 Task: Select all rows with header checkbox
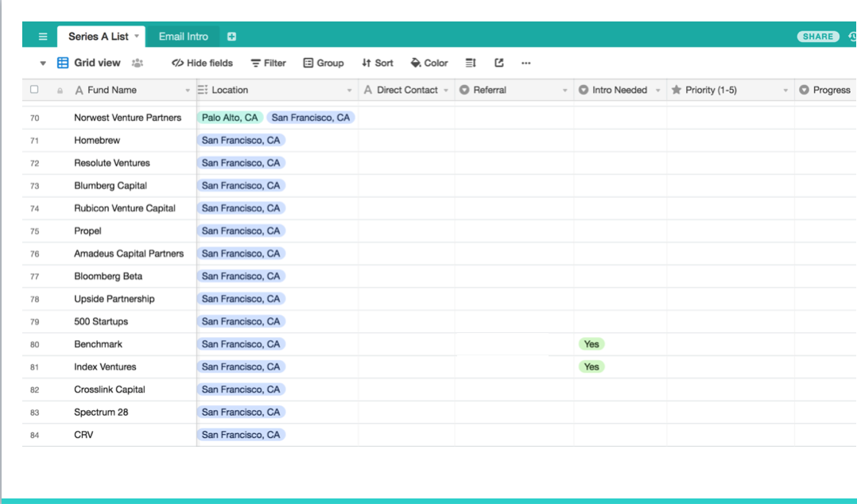pos(34,90)
